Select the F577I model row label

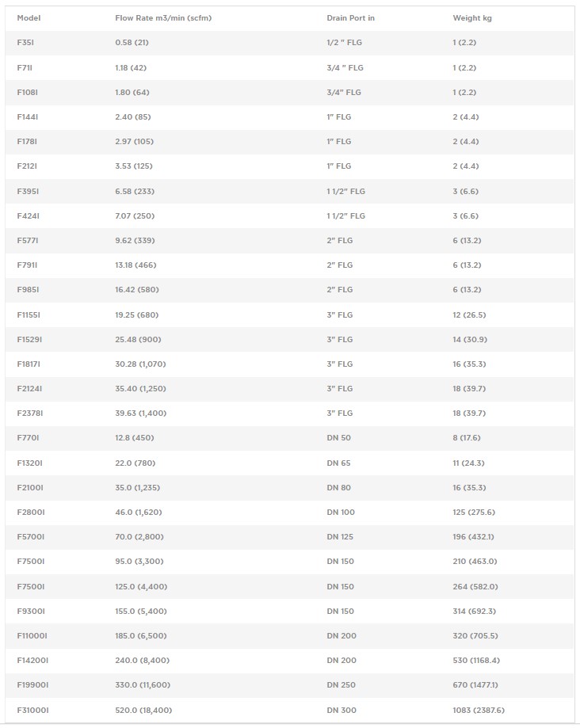[28, 241]
